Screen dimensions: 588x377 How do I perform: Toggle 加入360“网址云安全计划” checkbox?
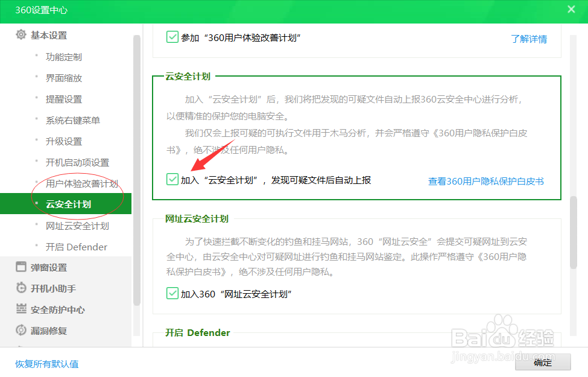click(x=172, y=293)
